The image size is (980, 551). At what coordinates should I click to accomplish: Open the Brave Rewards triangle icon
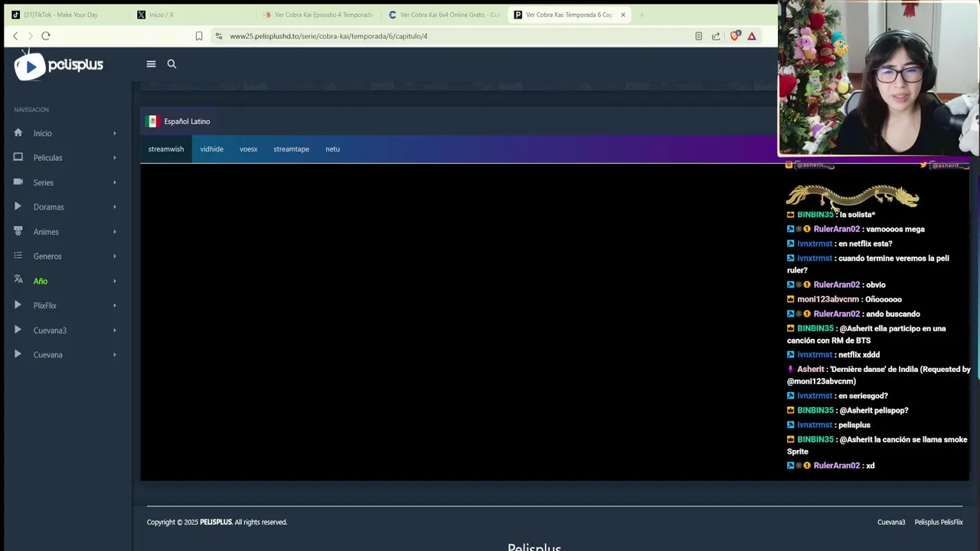point(752,36)
